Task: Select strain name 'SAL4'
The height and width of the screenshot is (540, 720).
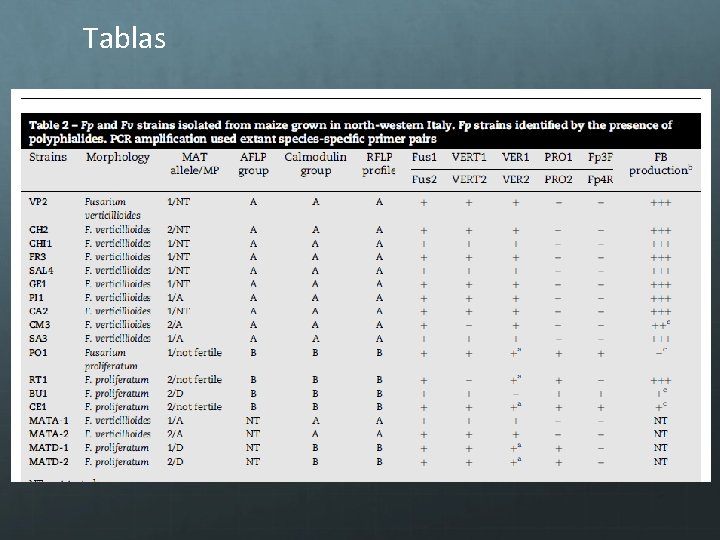Action: pos(41,270)
